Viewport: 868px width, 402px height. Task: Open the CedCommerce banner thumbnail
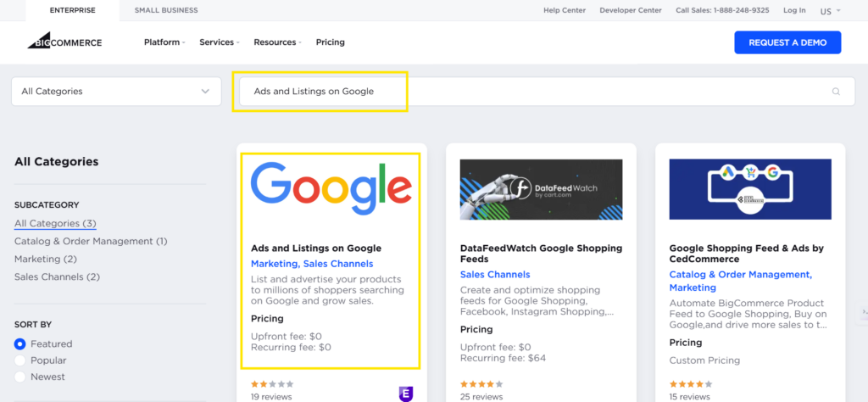[x=750, y=189]
